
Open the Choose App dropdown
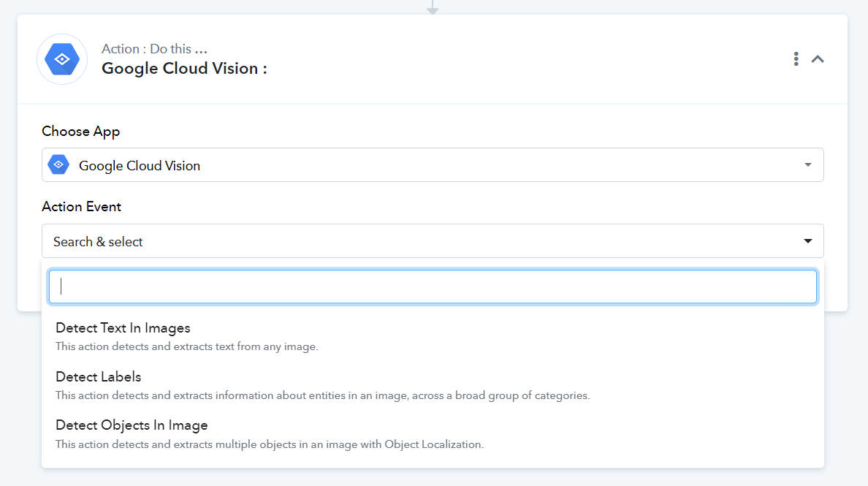coord(433,165)
